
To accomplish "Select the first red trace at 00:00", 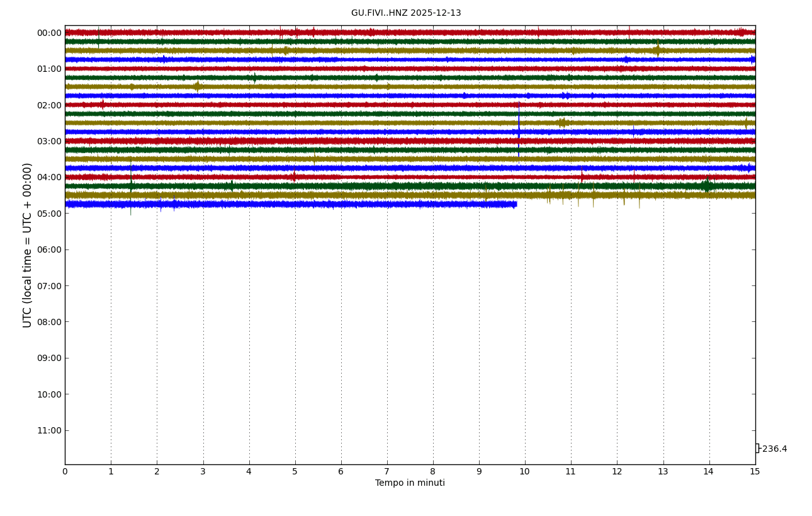I will 252,32.
